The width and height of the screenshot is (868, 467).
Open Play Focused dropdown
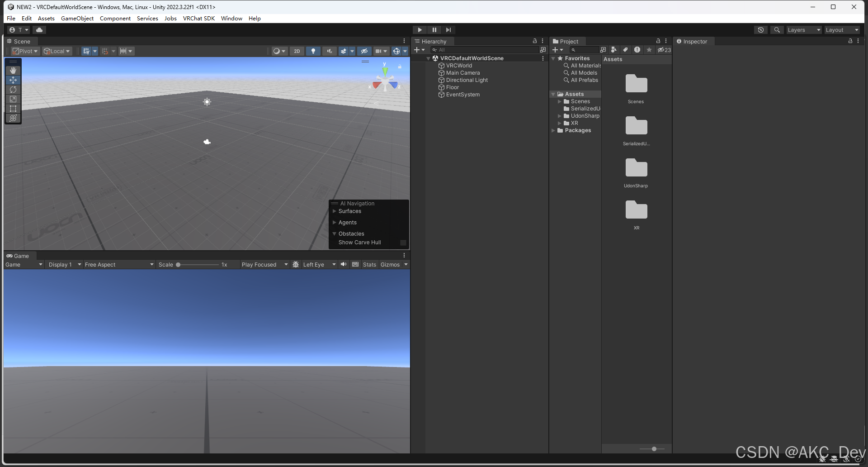coord(264,265)
